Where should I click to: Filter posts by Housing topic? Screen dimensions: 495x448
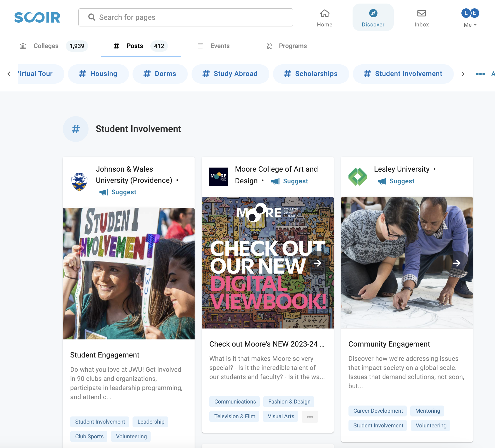(x=98, y=74)
